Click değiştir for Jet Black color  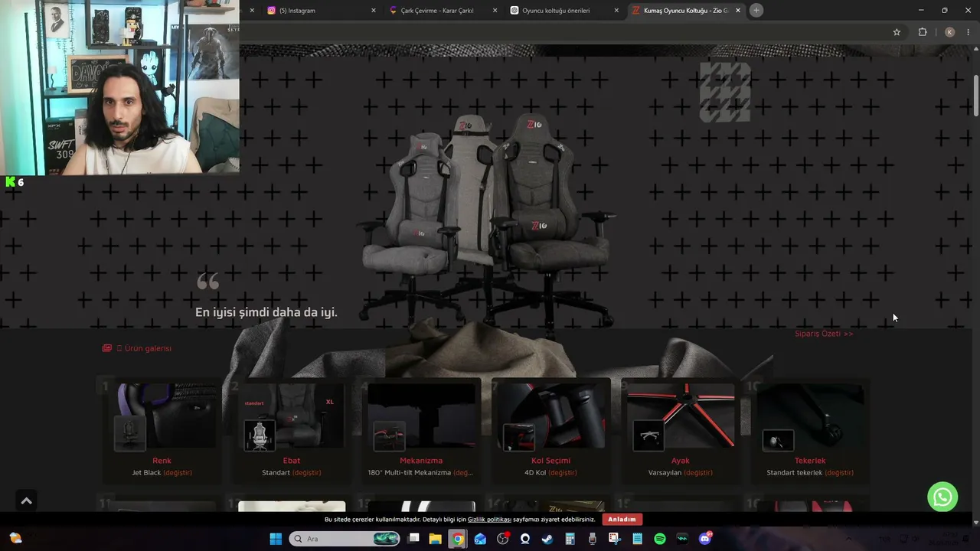coord(178,473)
